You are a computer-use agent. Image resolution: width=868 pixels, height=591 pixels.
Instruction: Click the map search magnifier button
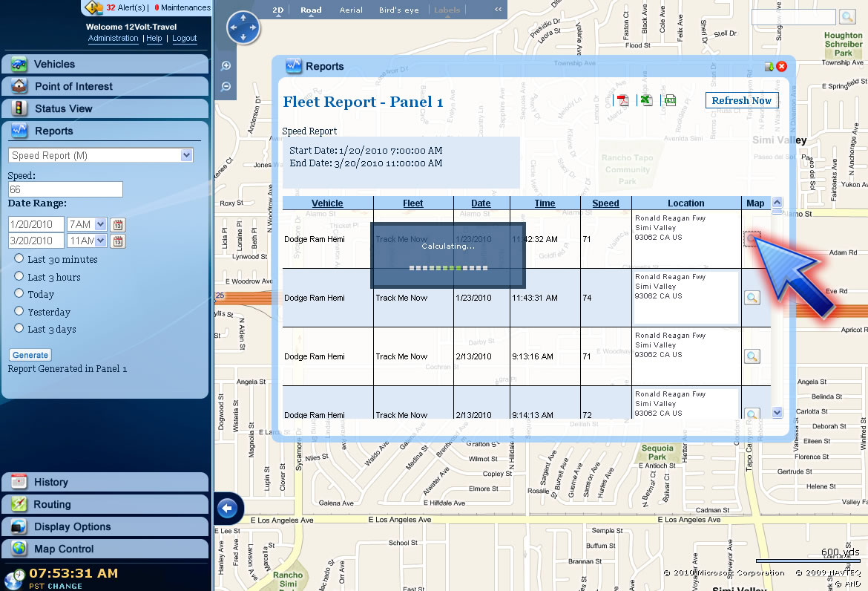coord(847,16)
